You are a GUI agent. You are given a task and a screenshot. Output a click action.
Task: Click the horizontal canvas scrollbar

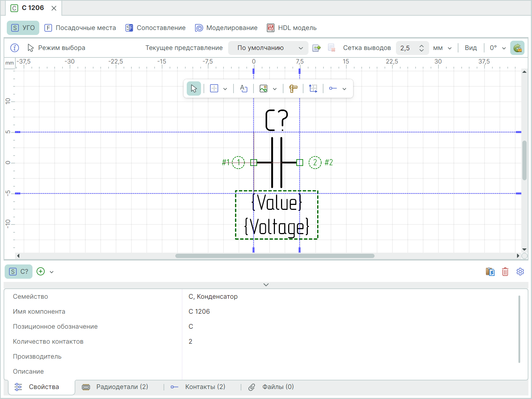click(275, 256)
